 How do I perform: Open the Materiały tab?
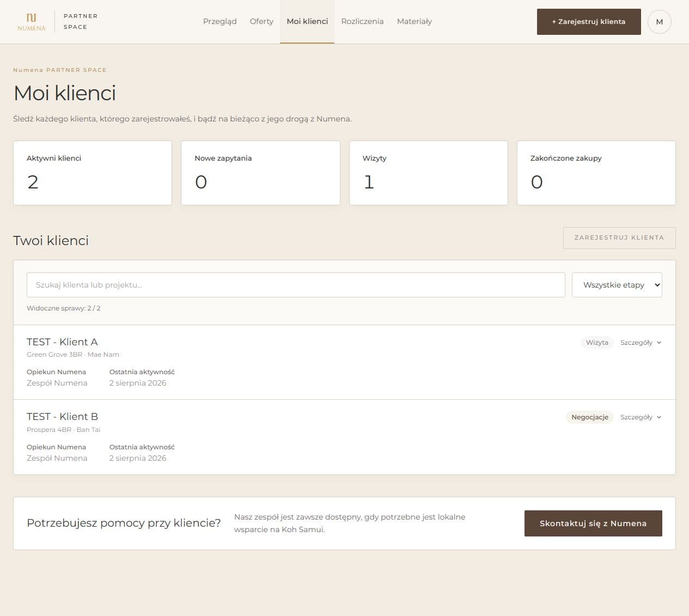click(414, 21)
